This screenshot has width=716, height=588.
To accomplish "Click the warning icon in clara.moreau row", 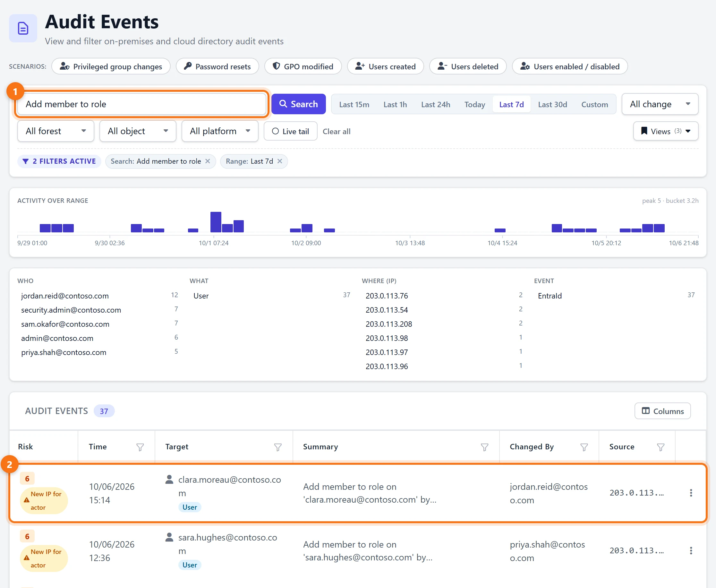I will coord(26,500).
